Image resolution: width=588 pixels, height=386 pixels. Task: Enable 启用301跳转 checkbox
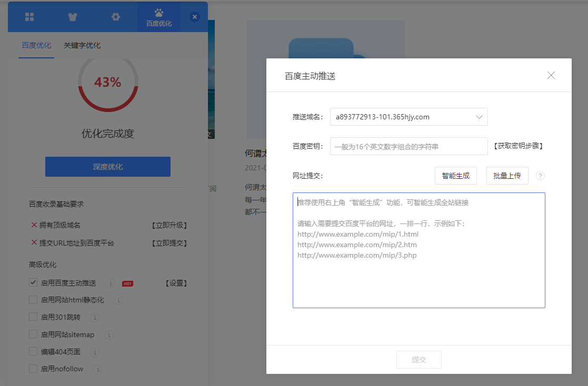point(33,317)
